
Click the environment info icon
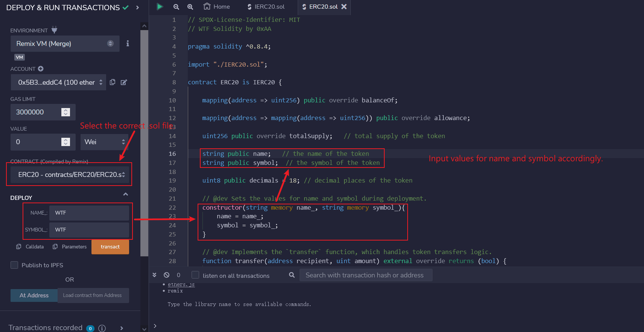(128, 44)
